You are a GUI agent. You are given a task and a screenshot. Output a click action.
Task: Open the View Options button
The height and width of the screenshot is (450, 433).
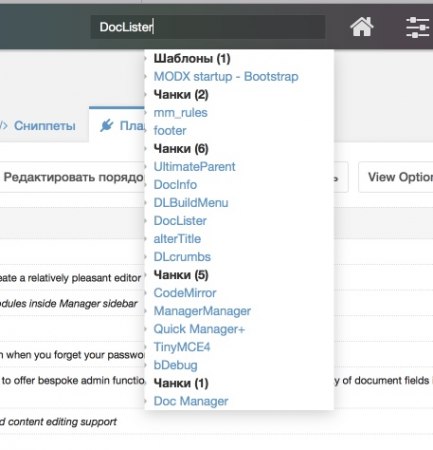click(x=396, y=177)
